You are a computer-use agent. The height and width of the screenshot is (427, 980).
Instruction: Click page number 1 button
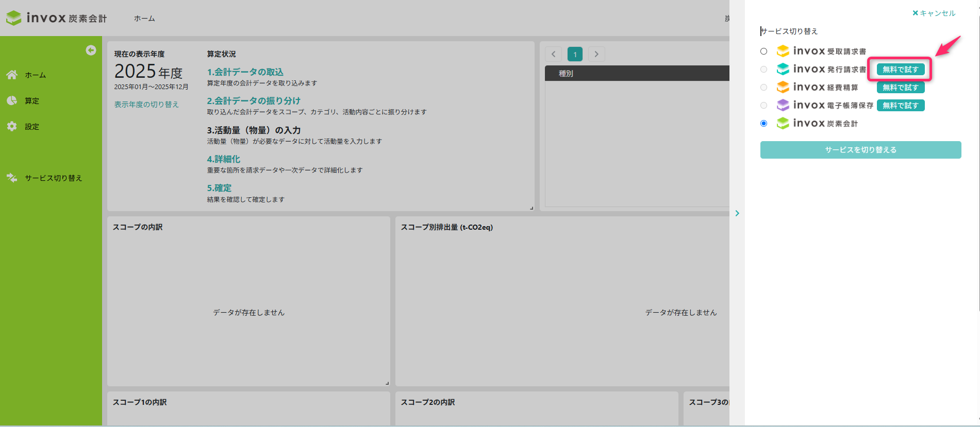tap(575, 54)
